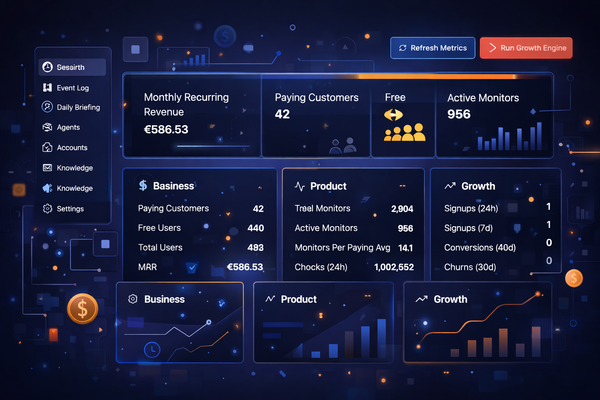Click the Conversions (40d) row label

click(x=480, y=248)
